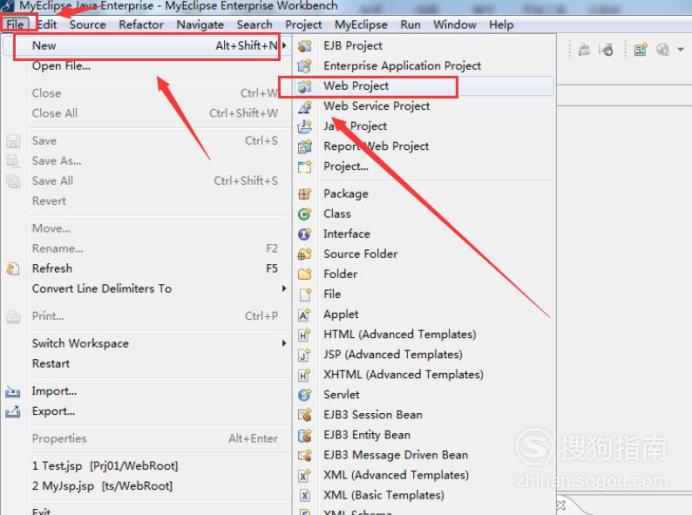Click the green Class icon

tap(305, 214)
